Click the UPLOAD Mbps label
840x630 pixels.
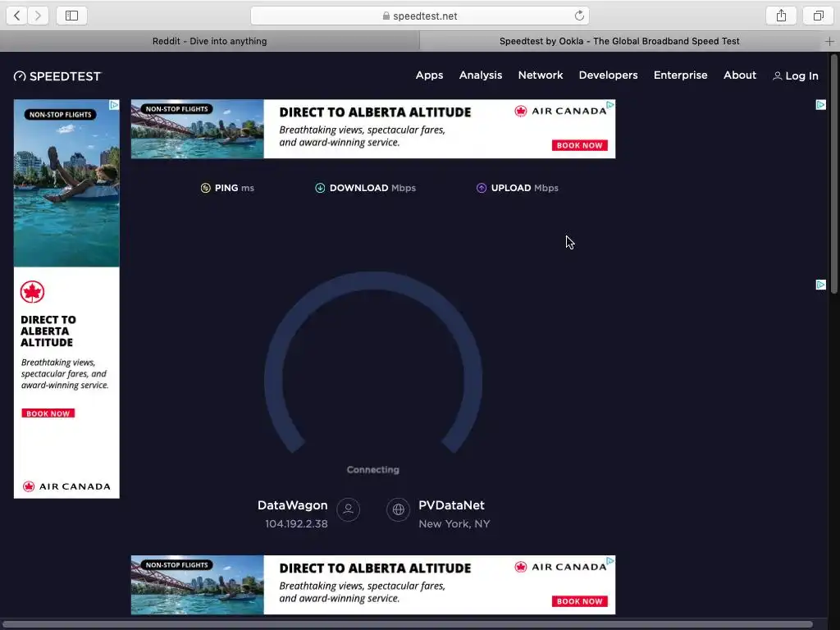click(524, 188)
